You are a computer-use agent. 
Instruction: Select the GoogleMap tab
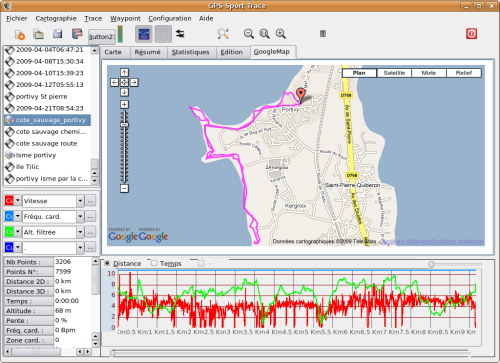tap(272, 52)
